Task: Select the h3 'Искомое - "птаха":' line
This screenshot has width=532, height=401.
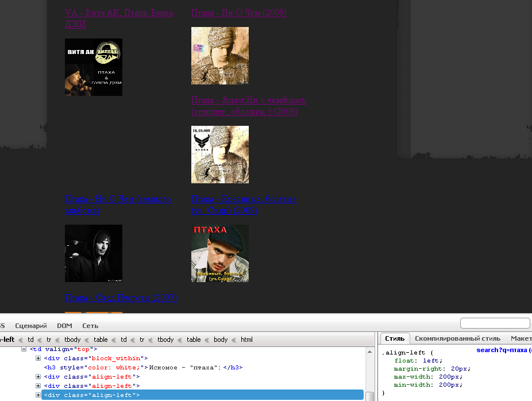Action: pyautogui.click(x=143, y=368)
